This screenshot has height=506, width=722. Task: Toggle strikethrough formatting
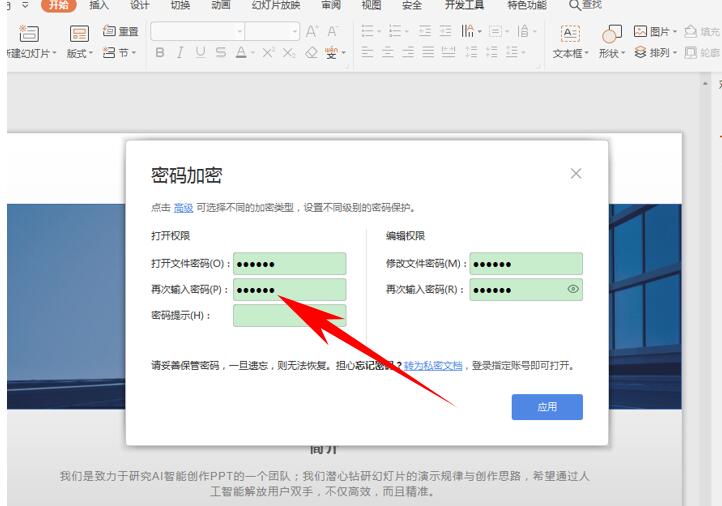click(221, 53)
